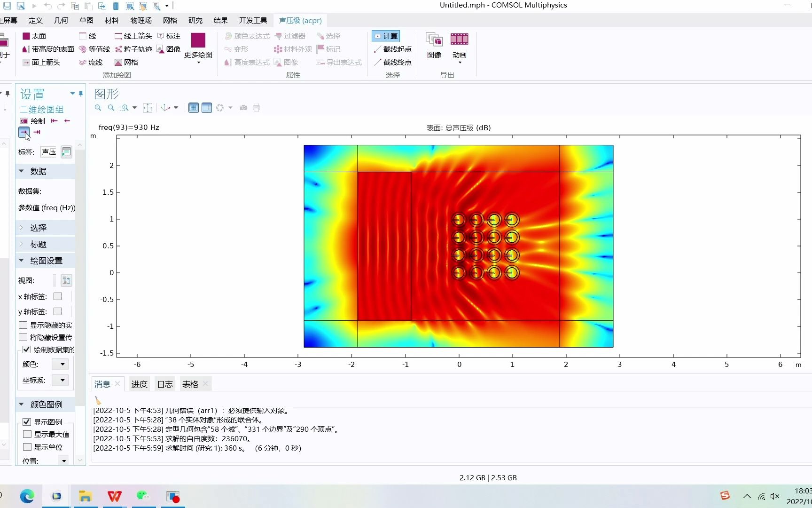Open the Color (颜色) dropdown
Image resolution: width=812 pixels, height=508 pixels.
point(60,364)
